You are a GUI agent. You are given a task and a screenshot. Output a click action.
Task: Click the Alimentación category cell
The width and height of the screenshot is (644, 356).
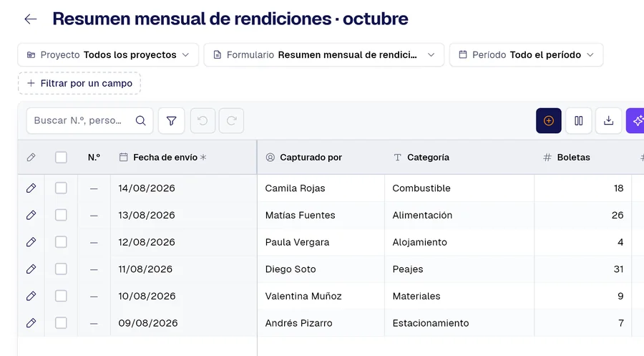click(x=459, y=215)
